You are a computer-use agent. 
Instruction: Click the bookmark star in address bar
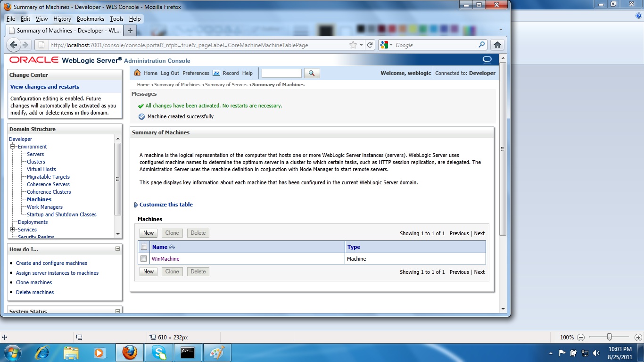pos(353,45)
